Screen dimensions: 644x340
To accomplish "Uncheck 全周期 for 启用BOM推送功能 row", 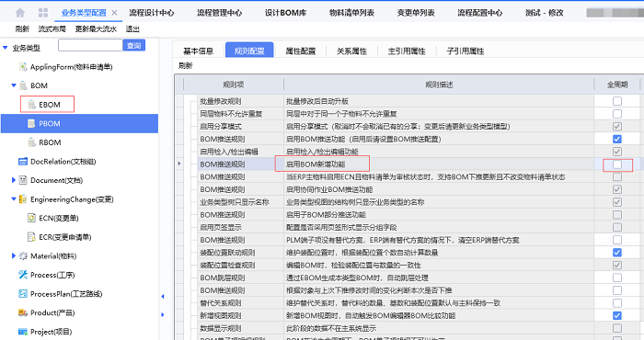I will (x=617, y=139).
